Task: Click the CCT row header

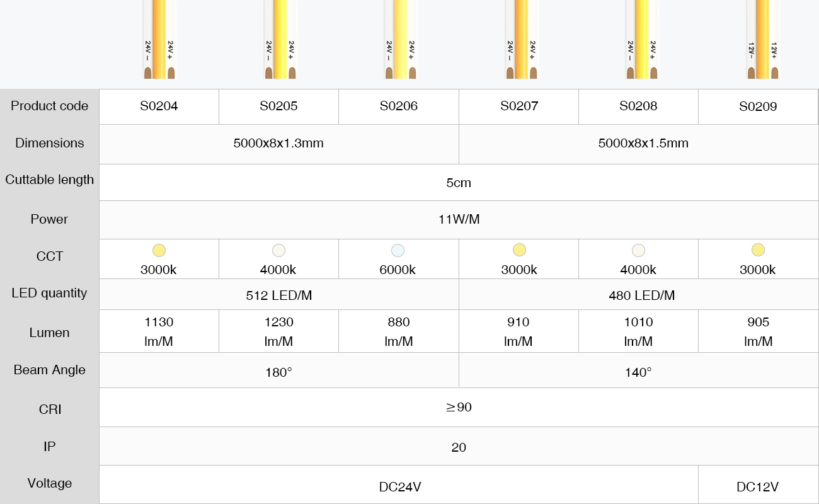Action: click(x=49, y=256)
